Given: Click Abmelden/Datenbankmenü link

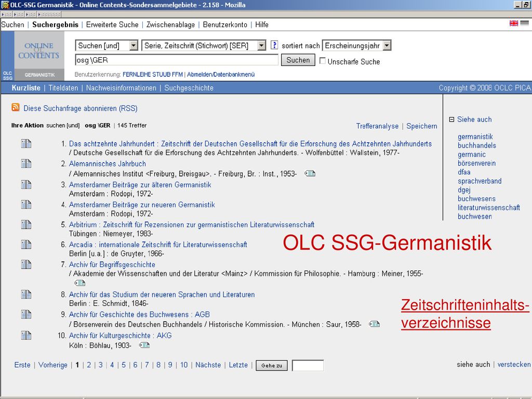Looking at the screenshot, I should 220,74.
